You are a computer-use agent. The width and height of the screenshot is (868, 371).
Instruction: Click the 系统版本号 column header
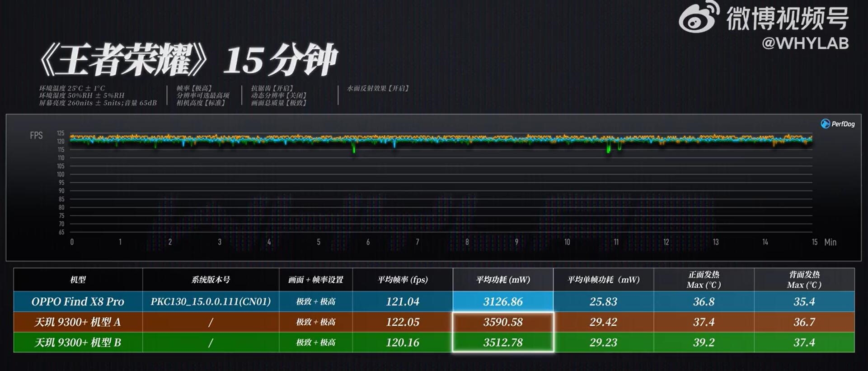[x=211, y=280]
